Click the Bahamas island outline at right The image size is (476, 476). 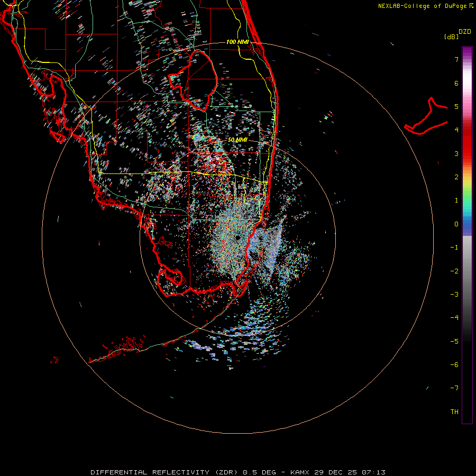[x=426, y=116]
